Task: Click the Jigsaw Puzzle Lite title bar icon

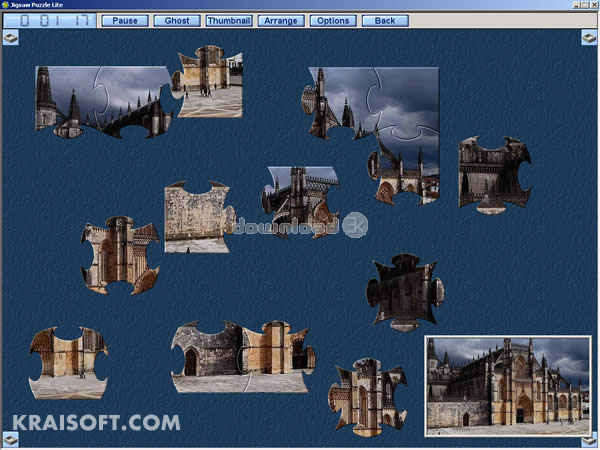Action: click(5, 5)
